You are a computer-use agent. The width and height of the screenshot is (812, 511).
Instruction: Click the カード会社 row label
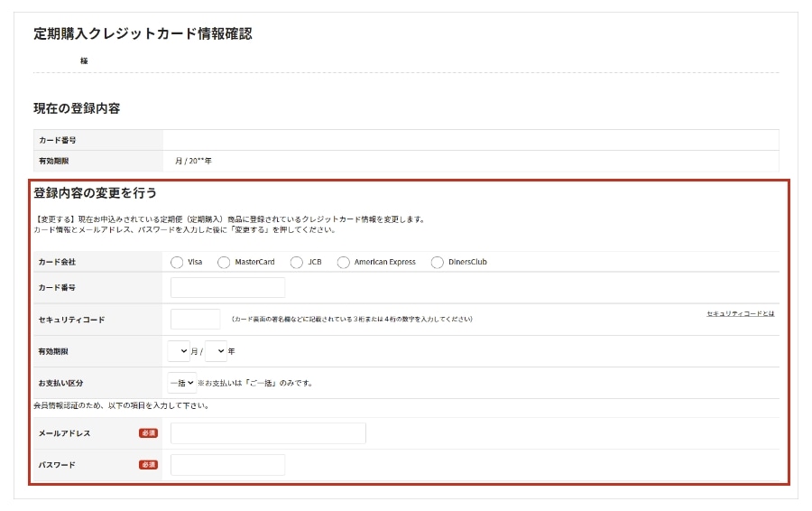click(57, 262)
